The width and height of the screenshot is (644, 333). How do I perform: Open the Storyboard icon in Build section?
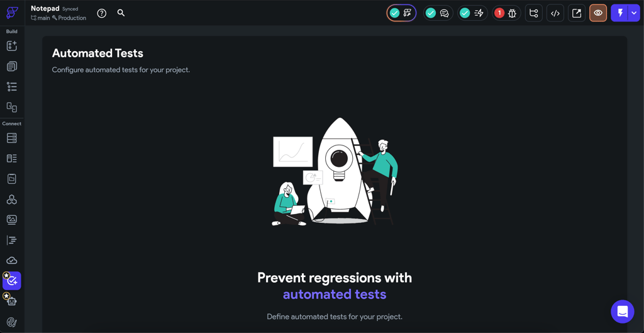click(12, 107)
